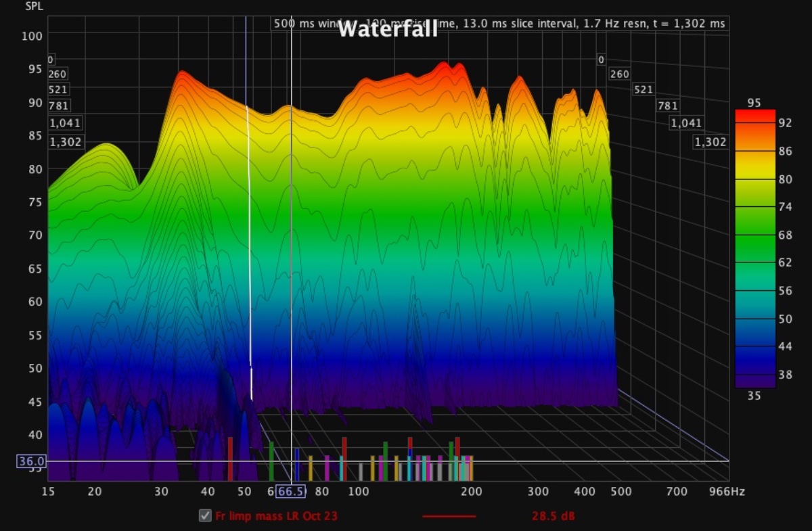Viewport: 812px width, 531px height.
Task: Click the 1,302 time label on right
Action: tap(710, 142)
